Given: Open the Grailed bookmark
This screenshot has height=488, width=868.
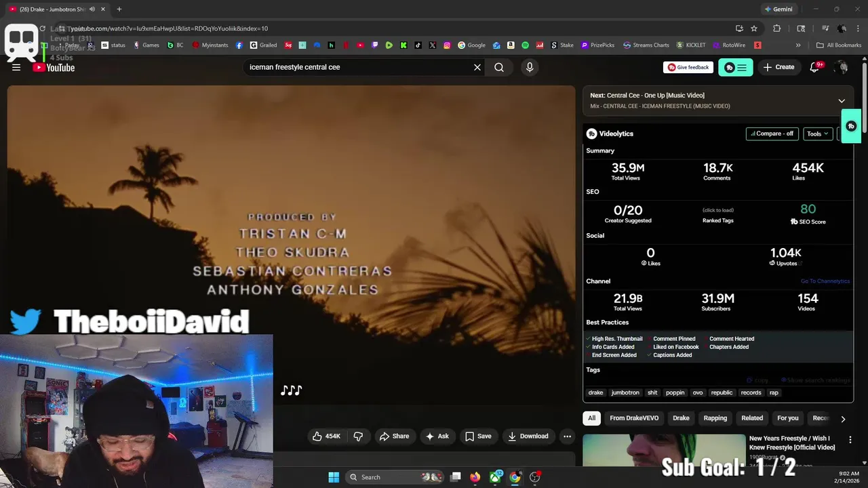Looking at the screenshot, I should pyautogui.click(x=263, y=45).
